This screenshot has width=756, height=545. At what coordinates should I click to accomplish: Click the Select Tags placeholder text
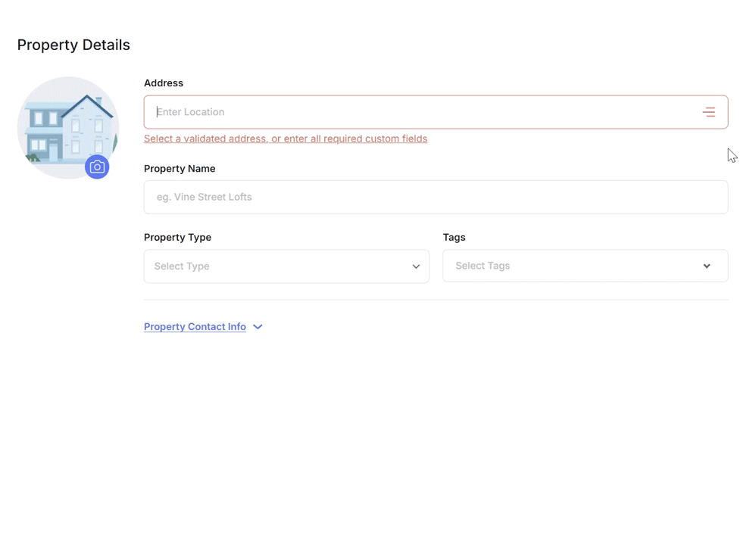click(x=483, y=266)
